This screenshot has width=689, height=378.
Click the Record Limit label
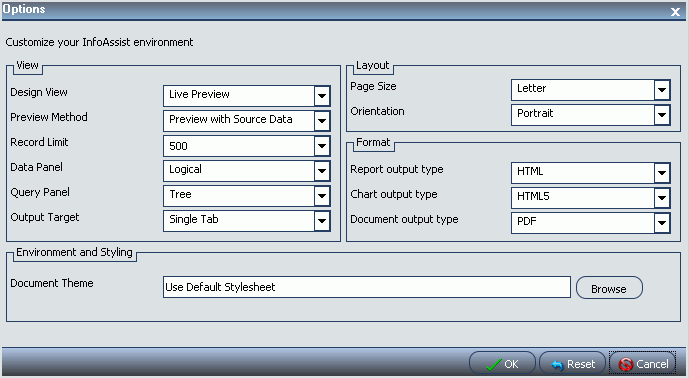40,142
